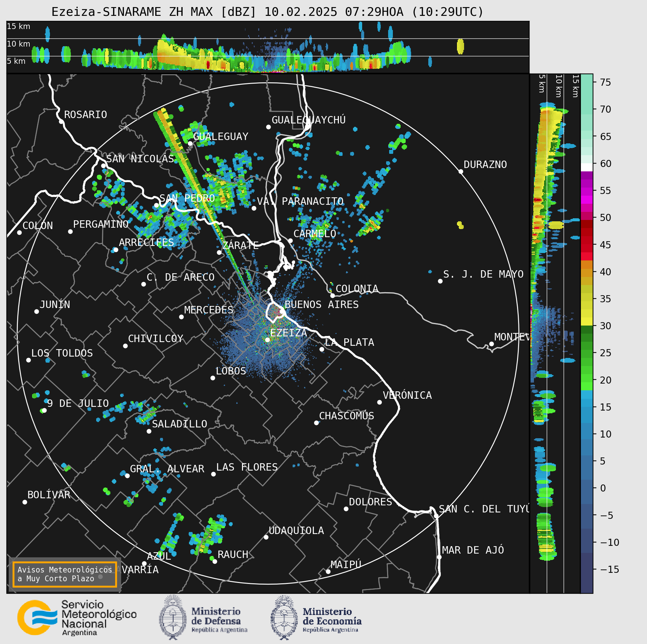The height and width of the screenshot is (644, 647).
Task: Click the Ministerio de Economía emblem
Action: tap(284, 618)
